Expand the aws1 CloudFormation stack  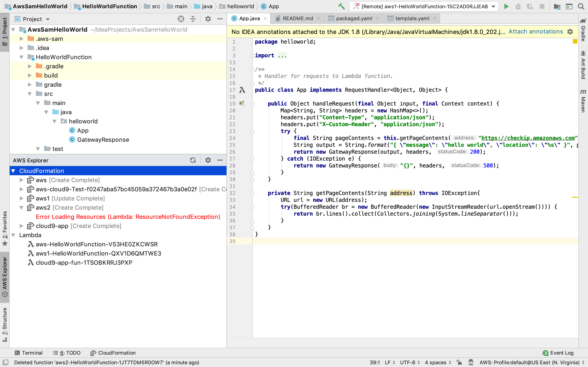(x=21, y=198)
